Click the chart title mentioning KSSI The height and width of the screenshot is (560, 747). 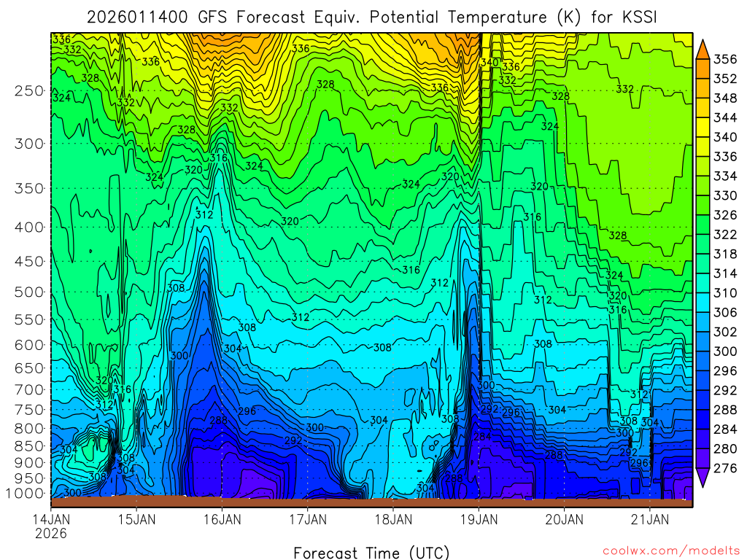371,17
